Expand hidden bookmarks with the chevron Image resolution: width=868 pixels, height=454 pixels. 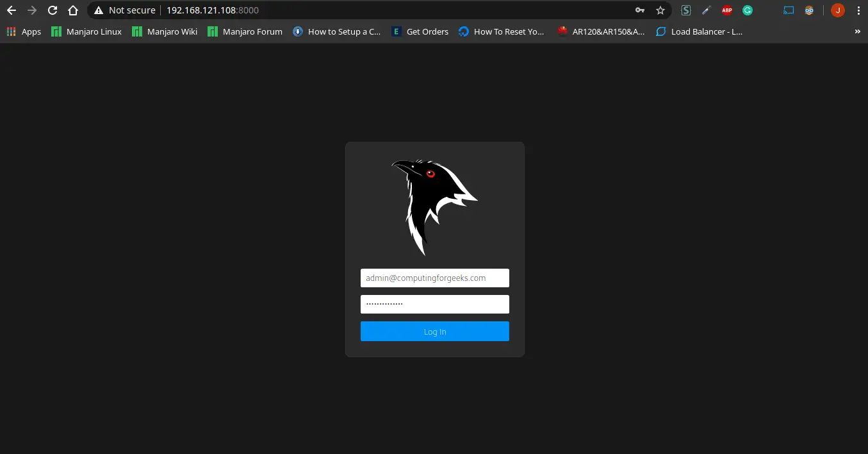[858, 31]
